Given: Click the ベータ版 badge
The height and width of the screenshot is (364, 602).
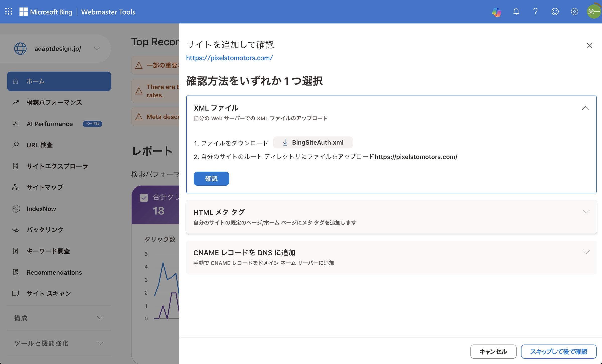Looking at the screenshot, I should click(92, 124).
